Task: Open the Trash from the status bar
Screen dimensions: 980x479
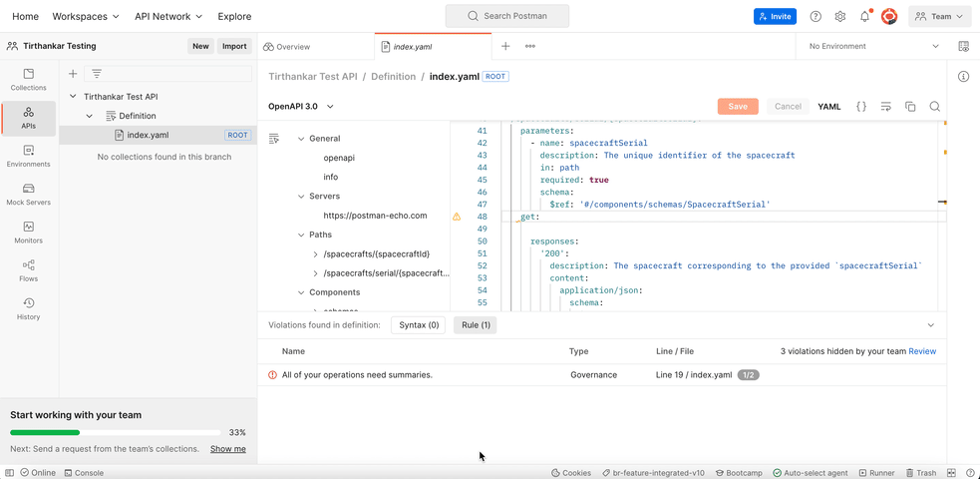Action: (x=922, y=473)
